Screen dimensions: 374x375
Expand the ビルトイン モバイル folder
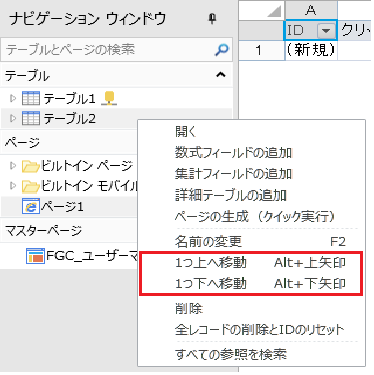(x=13, y=186)
